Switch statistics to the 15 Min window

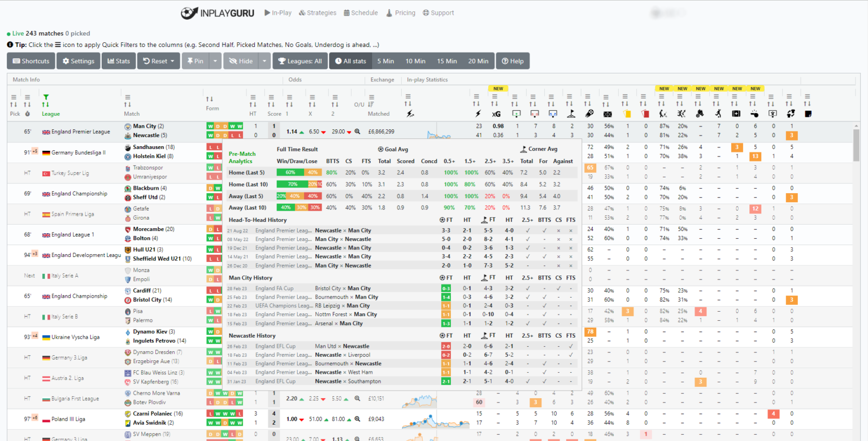tap(446, 60)
